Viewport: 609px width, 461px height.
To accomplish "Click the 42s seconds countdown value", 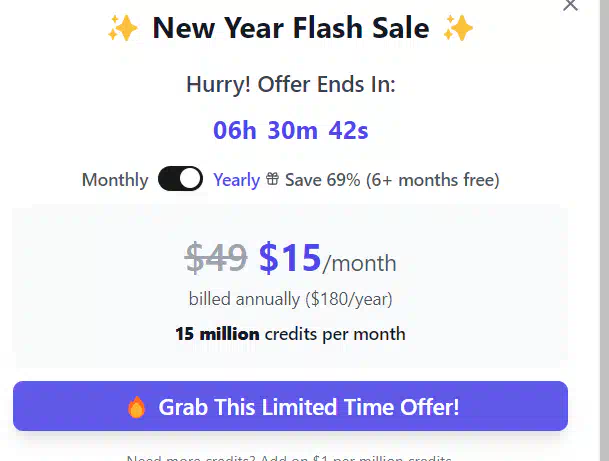I will (x=349, y=130).
